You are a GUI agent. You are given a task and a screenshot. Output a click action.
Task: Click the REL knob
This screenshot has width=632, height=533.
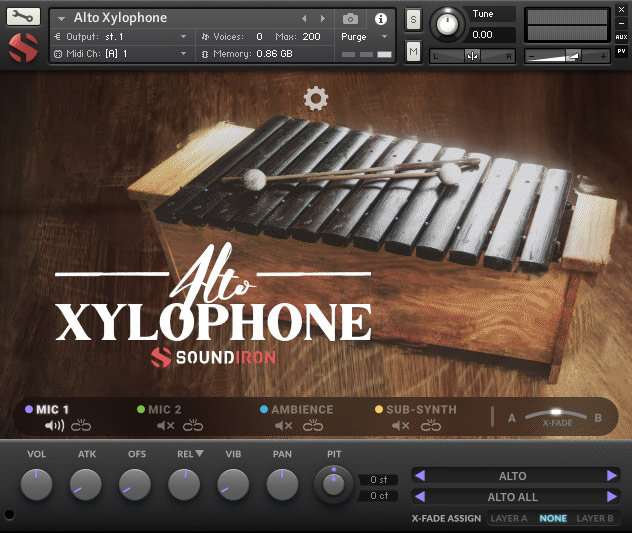184,484
